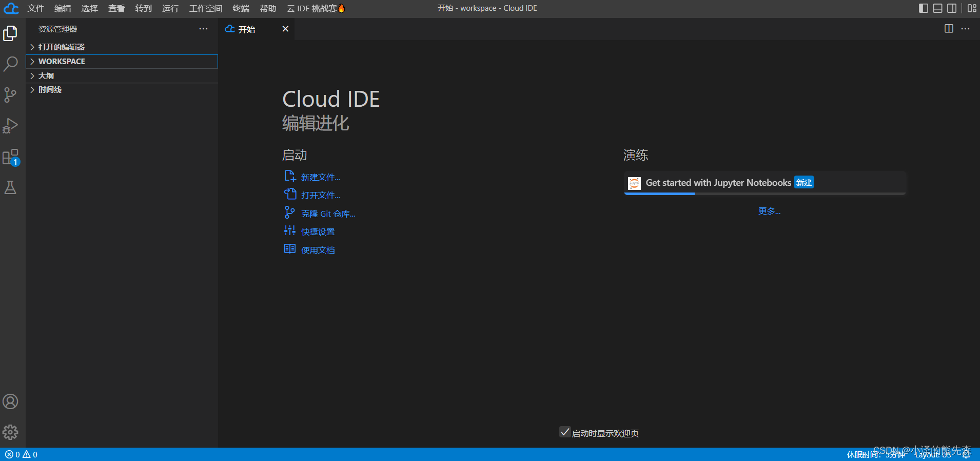
Task: Click the 打开文件... link
Action: click(x=321, y=195)
